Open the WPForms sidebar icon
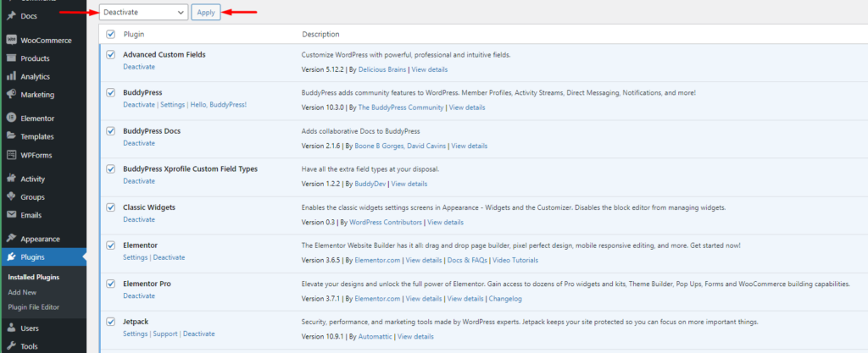The image size is (868, 353). pyautogui.click(x=11, y=155)
